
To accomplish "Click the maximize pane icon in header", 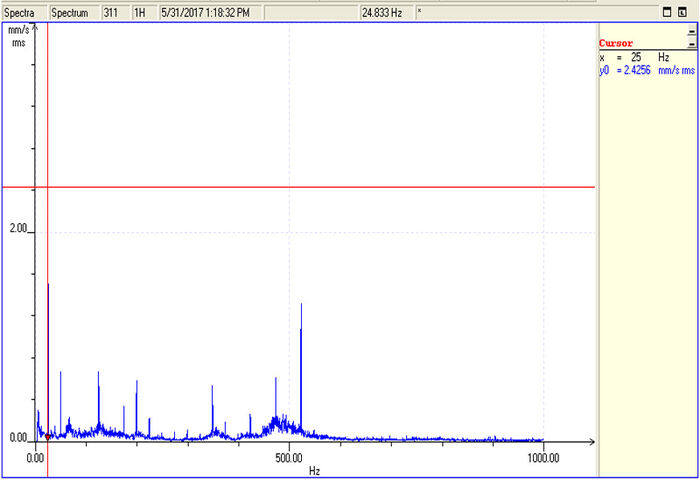I will tap(667, 13).
